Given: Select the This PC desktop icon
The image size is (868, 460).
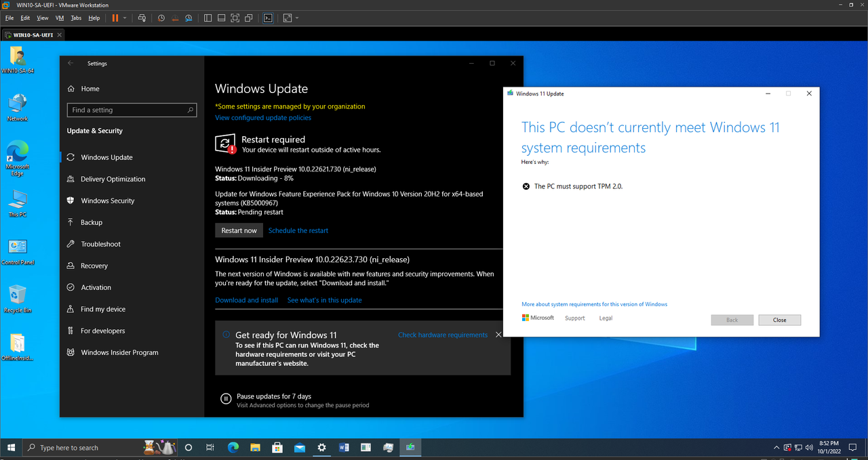Looking at the screenshot, I should pos(18,203).
